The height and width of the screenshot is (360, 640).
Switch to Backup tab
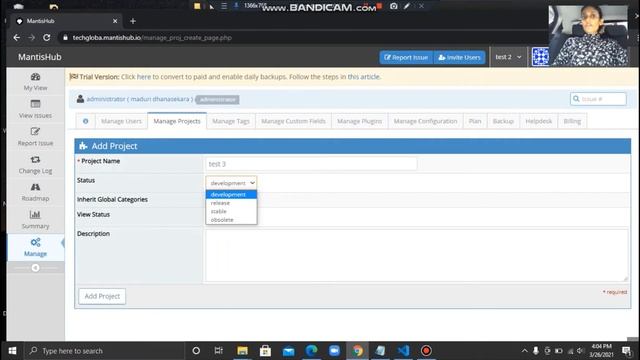(x=503, y=121)
